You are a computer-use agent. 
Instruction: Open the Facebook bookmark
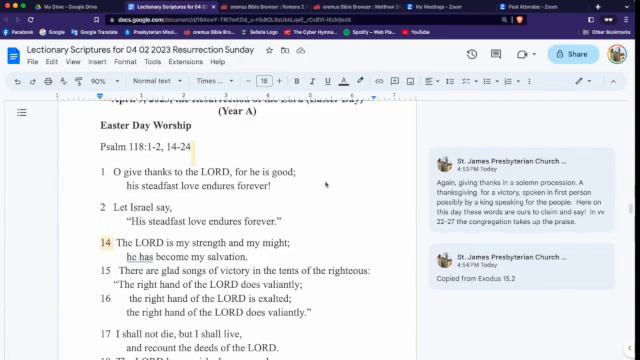18,32
